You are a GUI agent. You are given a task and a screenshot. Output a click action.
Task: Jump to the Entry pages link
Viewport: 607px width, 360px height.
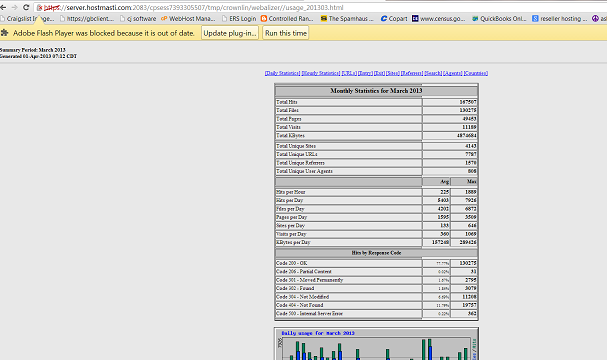tap(365, 73)
